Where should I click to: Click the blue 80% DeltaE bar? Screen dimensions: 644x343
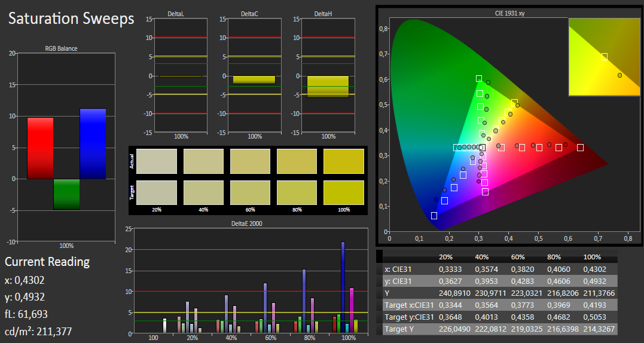click(304, 301)
